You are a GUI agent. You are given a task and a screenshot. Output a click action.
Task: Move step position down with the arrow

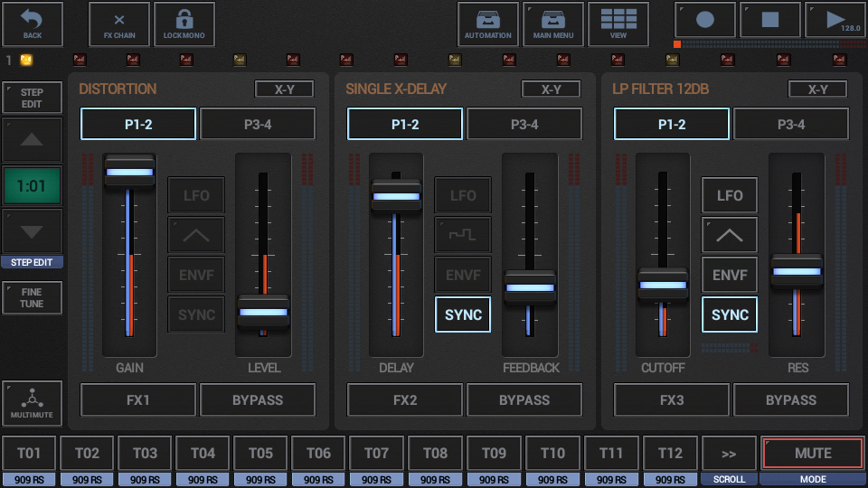pyautogui.click(x=33, y=232)
